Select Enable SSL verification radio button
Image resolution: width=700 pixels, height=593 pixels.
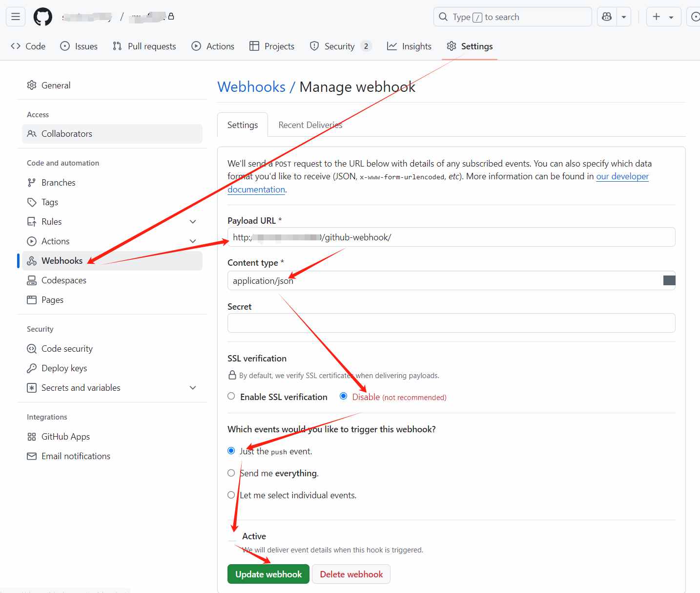(231, 396)
